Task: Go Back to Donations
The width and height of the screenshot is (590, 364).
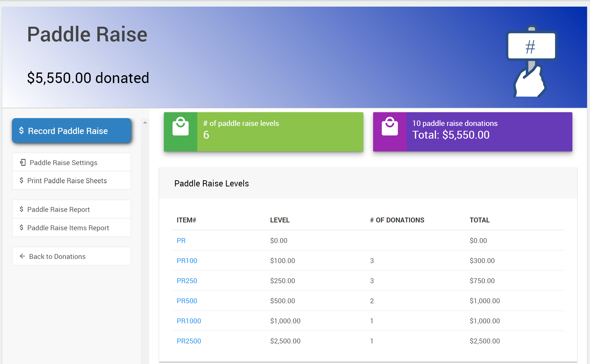Action: click(x=57, y=256)
